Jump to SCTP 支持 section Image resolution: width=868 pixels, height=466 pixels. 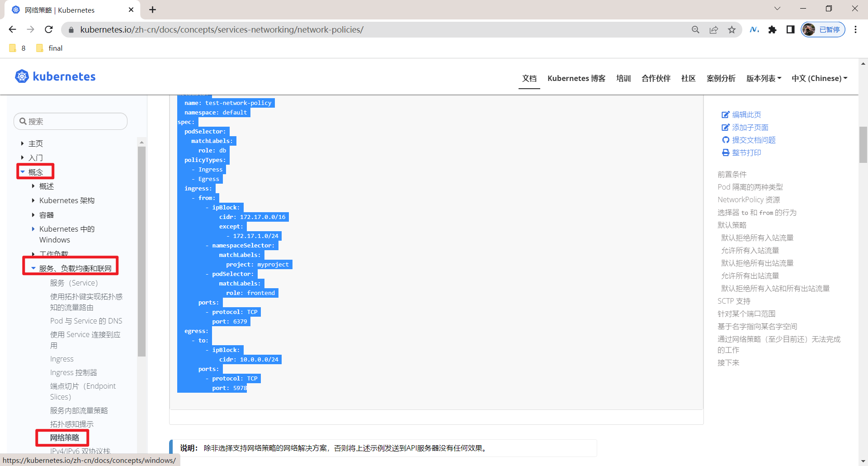pos(734,301)
